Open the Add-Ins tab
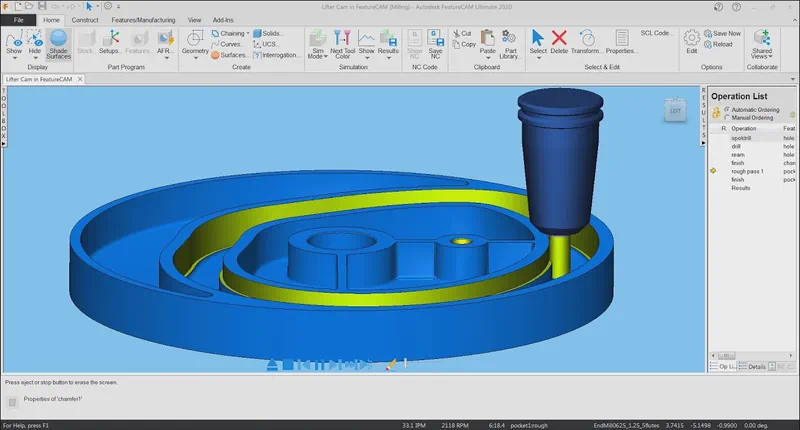The width and height of the screenshot is (800, 430). coord(223,20)
